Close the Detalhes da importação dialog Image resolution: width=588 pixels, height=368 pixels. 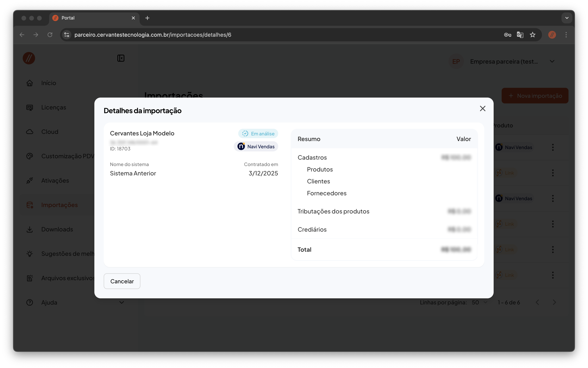(483, 108)
